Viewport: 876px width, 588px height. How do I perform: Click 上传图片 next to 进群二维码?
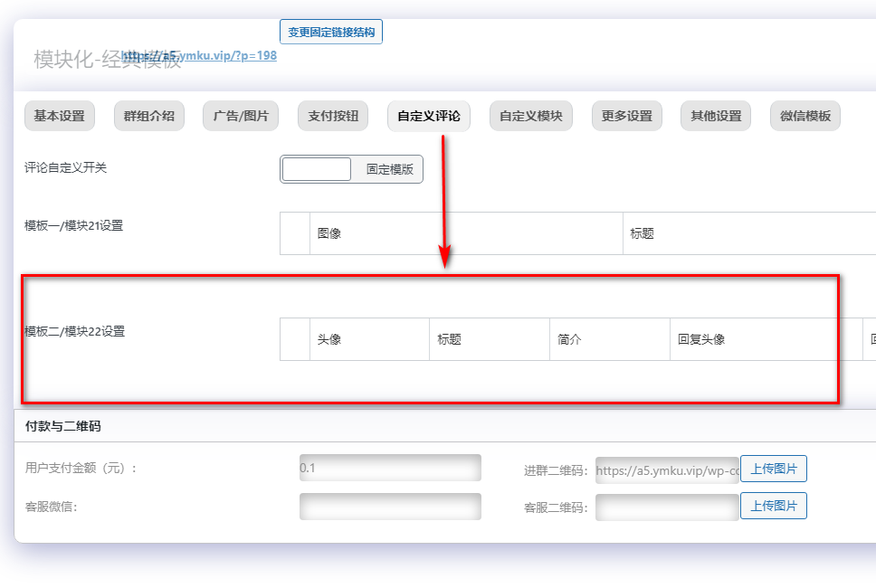(774, 469)
